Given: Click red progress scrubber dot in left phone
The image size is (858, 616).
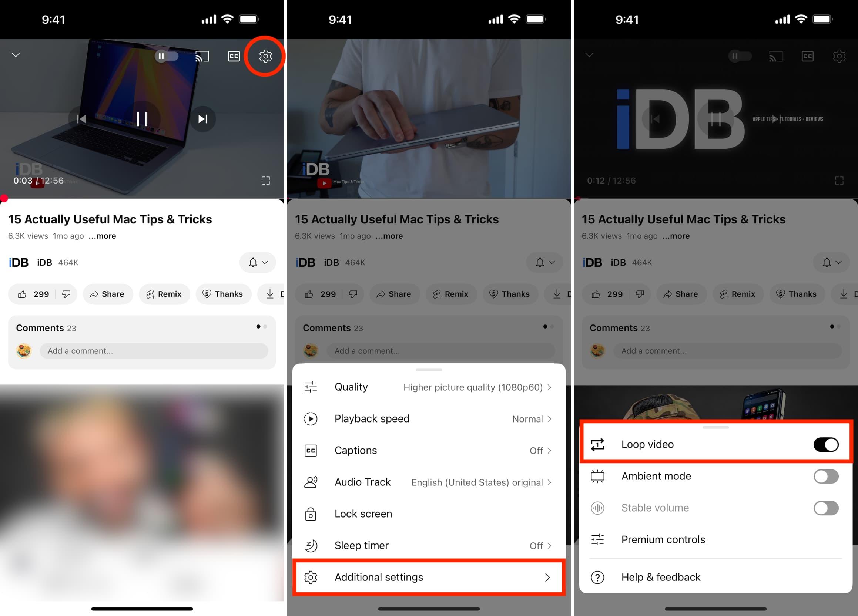Looking at the screenshot, I should click(4, 198).
